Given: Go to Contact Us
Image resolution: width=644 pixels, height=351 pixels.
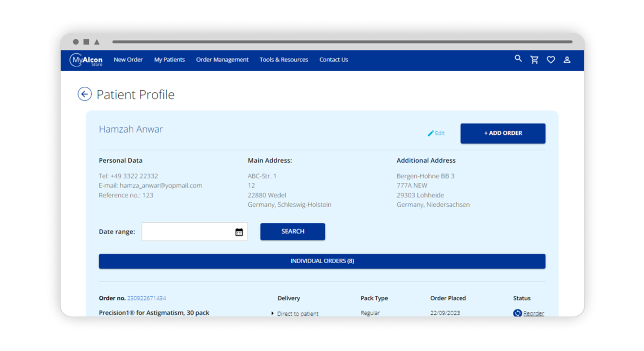Looking at the screenshot, I should [x=334, y=60].
